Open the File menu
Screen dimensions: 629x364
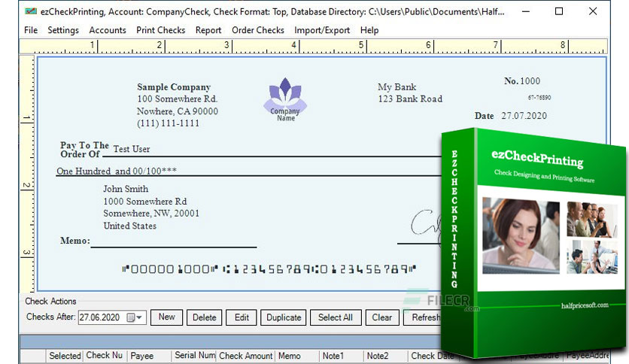point(31,30)
